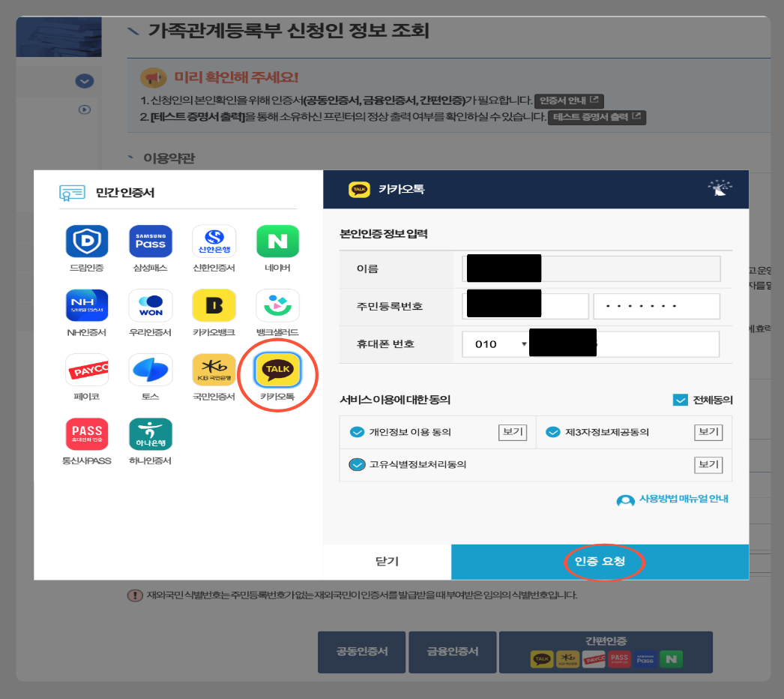Click the 이름 name input field
The image size is (784, 699).
click(591, 268)
